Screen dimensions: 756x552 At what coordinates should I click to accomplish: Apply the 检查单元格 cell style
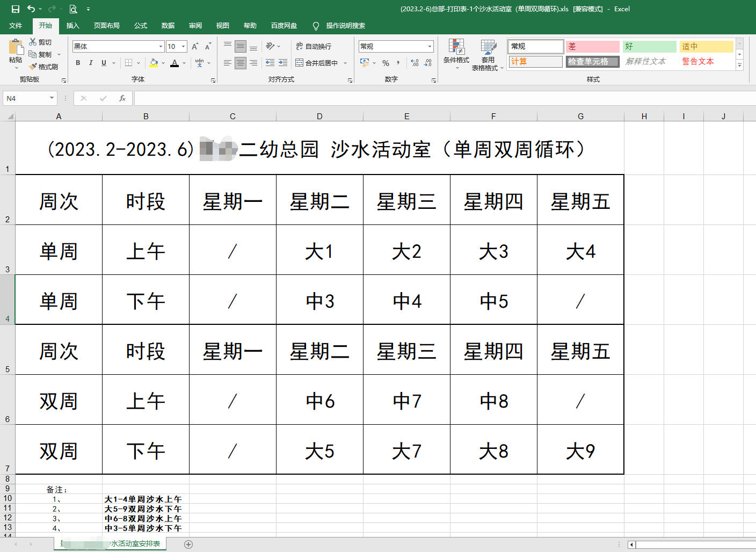tap(592, 62)
